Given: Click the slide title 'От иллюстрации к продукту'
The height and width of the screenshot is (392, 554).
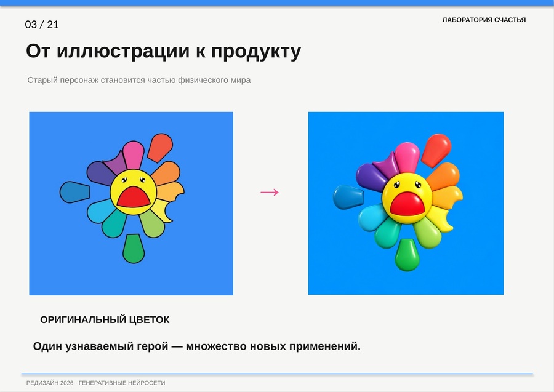Looking at the screenshot, I should [x=163, y=51].
